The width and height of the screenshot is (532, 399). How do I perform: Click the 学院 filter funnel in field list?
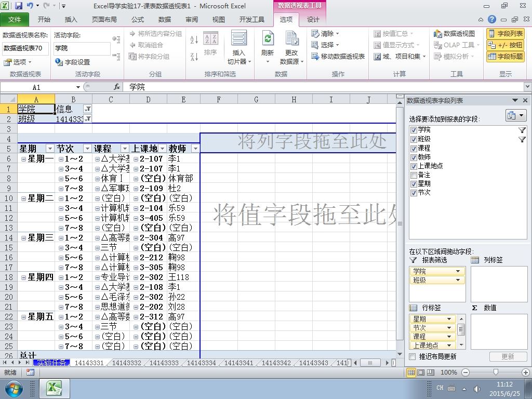(522, 130)
